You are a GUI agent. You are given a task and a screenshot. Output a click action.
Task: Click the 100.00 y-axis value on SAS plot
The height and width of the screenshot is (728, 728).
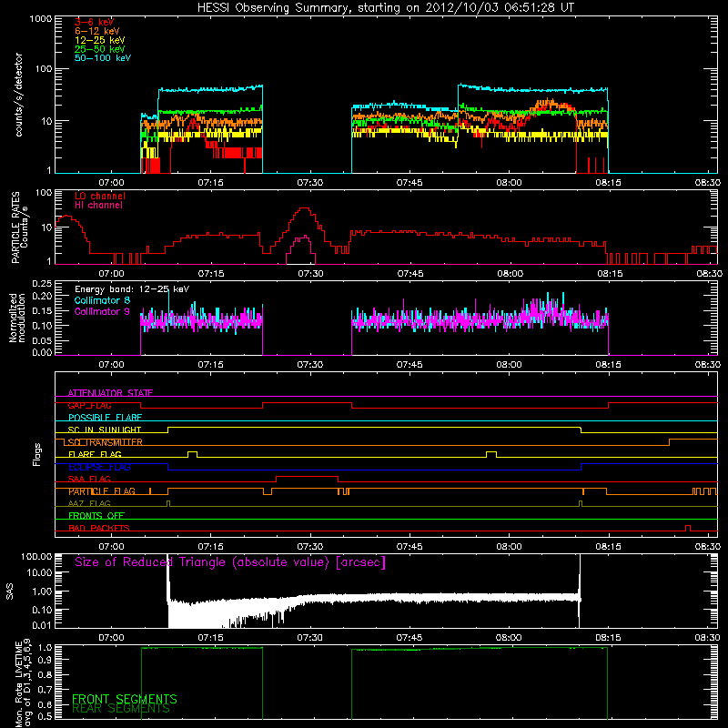tap(36, 557)
